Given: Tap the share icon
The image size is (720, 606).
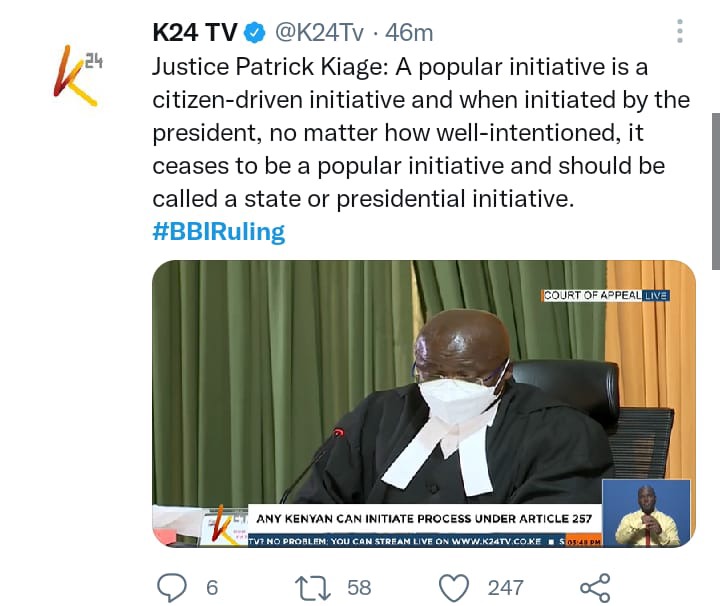Looking at the screenshot, I should (595, 588).
